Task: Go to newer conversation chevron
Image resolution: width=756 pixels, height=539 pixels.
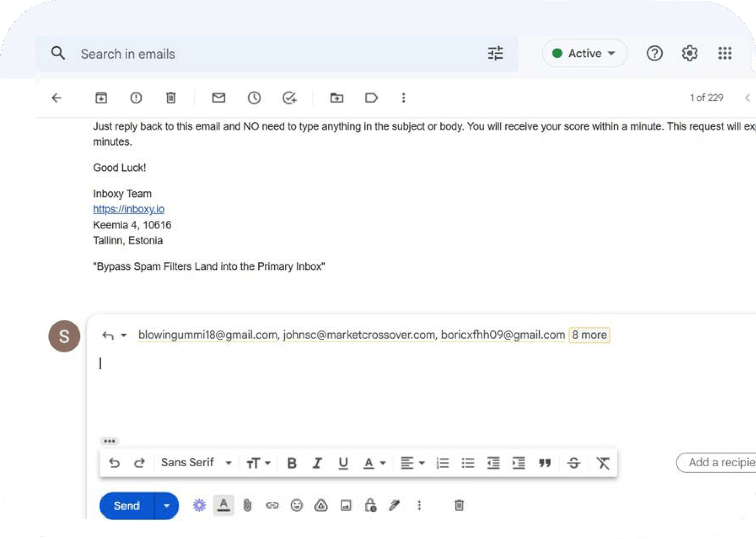Action: (x=748, y=98)
